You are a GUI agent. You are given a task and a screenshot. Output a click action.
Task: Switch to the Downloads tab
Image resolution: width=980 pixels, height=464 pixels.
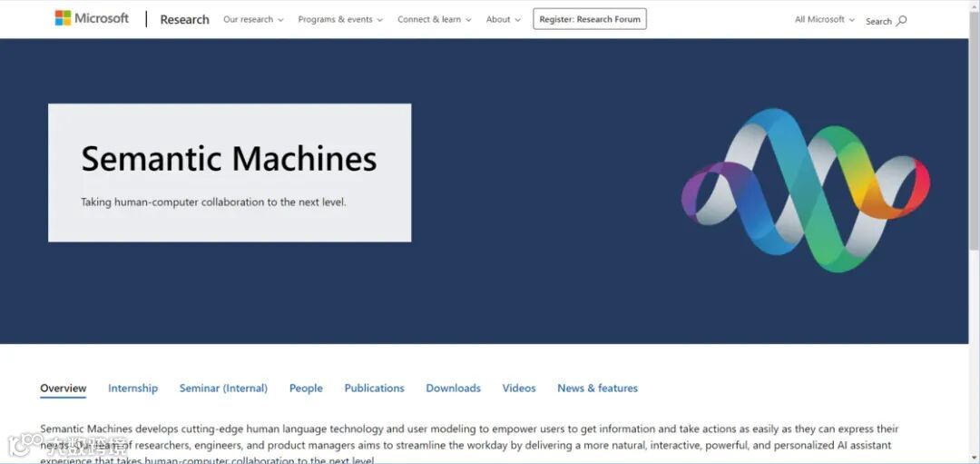point(453,389)
